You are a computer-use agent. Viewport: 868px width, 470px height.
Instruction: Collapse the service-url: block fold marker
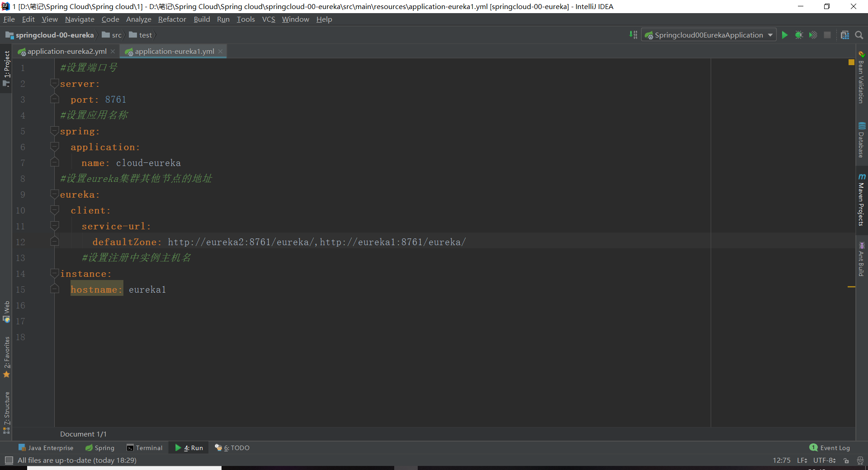[55, 226]
